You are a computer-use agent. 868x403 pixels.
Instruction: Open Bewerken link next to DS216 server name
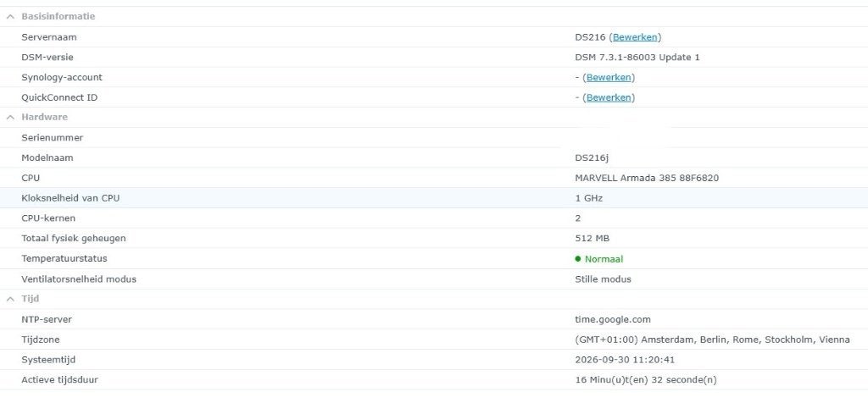[635, 37]
